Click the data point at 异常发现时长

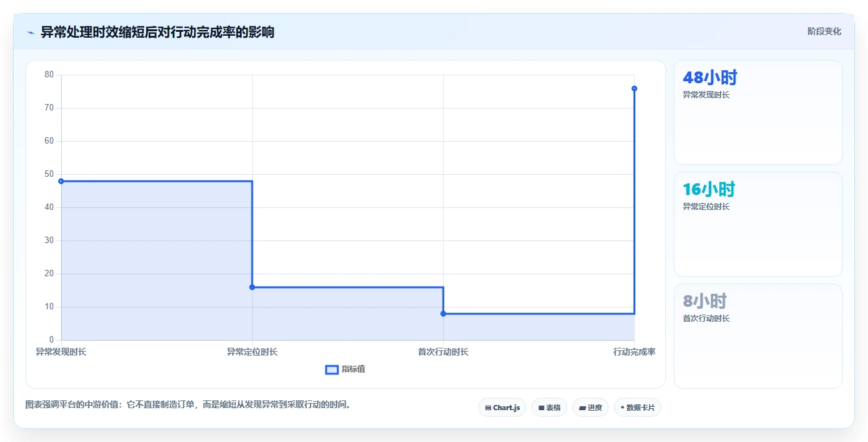tap(61, 181)
